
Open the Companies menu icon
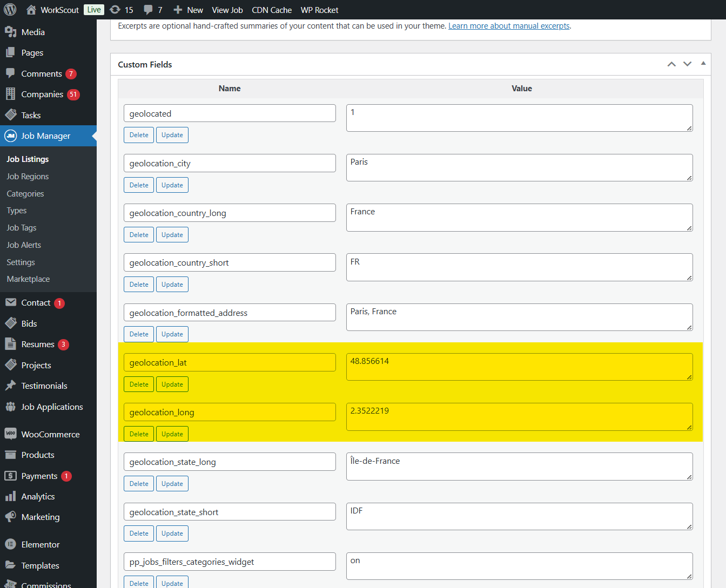[11, 94]
